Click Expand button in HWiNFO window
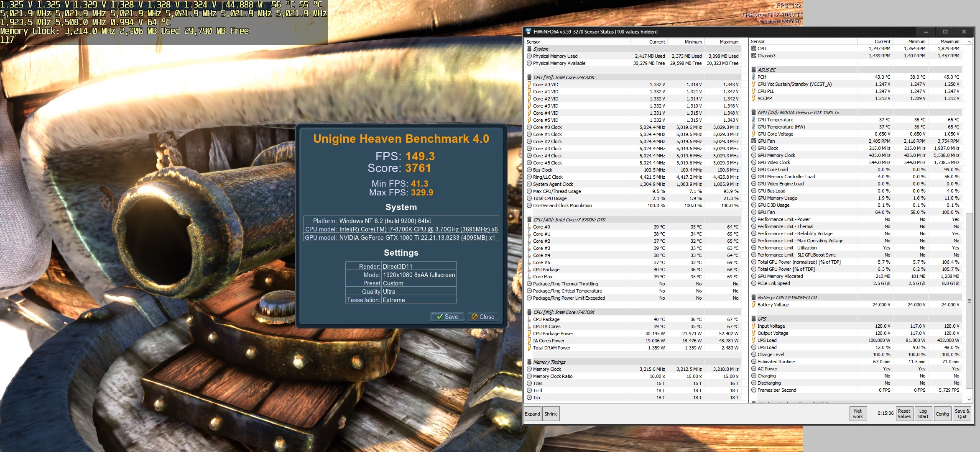The image size is (980, 452). (532, 414)
